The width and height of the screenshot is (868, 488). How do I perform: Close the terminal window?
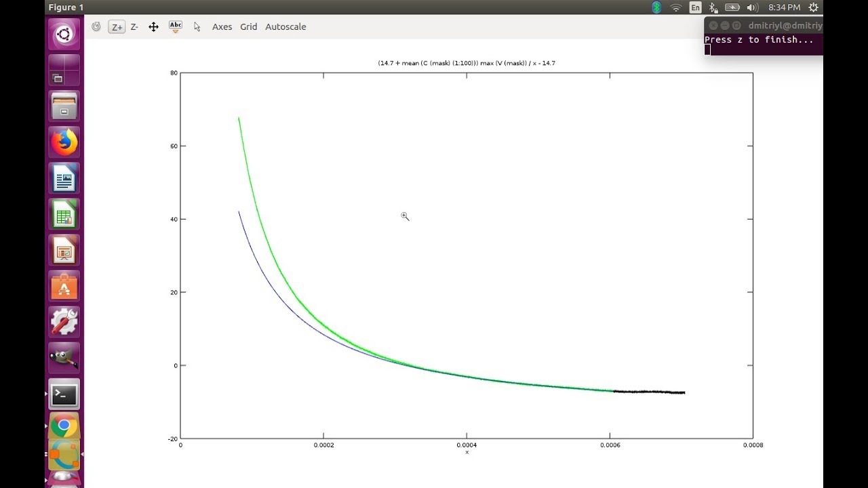(x=713, y=25)
